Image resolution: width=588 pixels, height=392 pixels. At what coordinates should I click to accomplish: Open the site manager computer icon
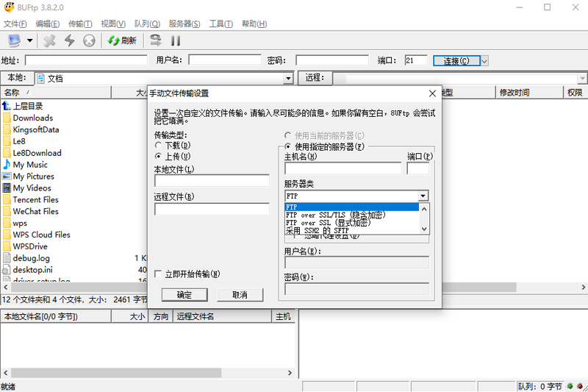[x=15, y=40]
